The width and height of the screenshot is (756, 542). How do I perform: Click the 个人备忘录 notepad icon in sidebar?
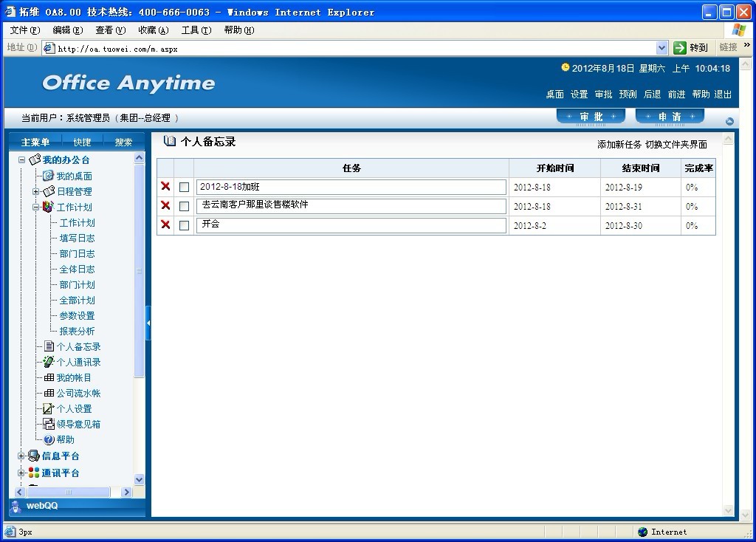click(49, 346)
